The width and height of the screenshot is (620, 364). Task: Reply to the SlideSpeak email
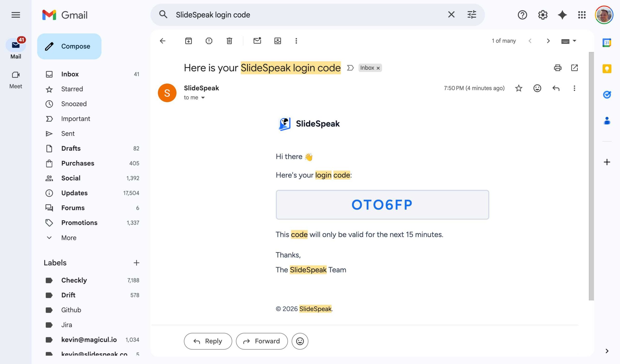click(208, 341)
